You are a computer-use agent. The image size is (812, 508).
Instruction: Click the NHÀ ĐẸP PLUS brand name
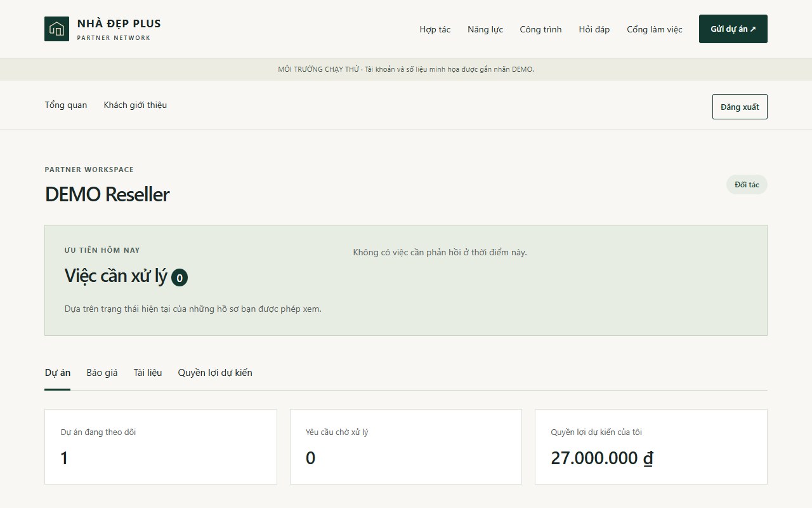119,23
